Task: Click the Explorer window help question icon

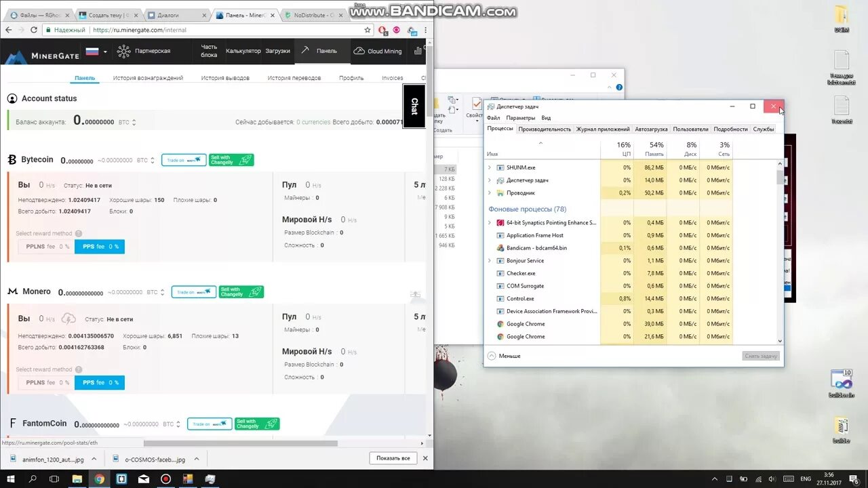Action: click(618, 87)
